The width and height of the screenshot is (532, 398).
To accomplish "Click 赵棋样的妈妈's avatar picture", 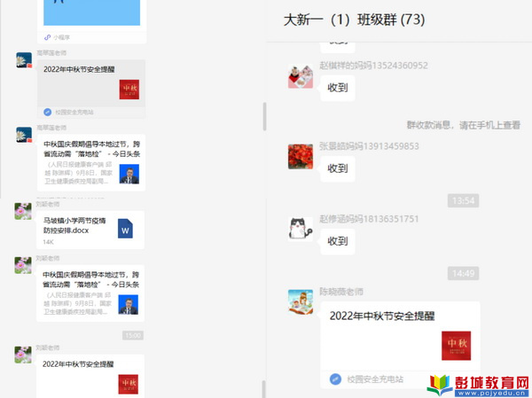I will tap(301, 77).
